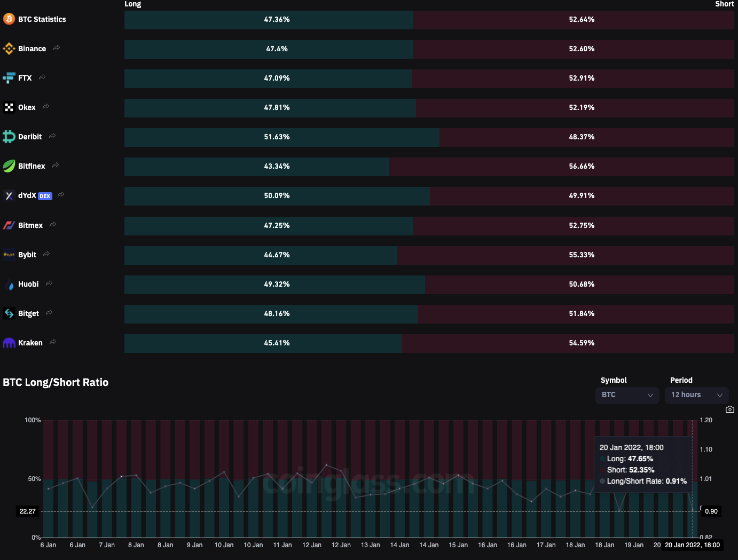Click Bybit's 44.67% long bar value
The height and width of the screenshot is (560, 738).
coord(277,255)
